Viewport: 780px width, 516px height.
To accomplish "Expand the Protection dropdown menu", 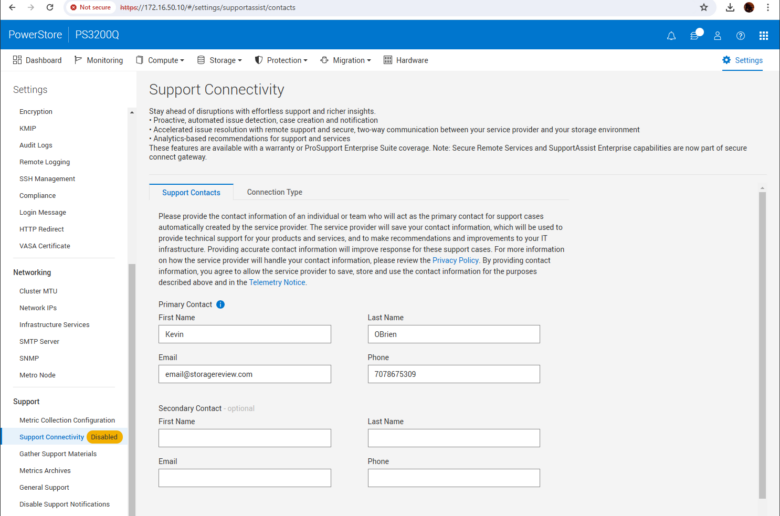I will (x=281, y=60).
